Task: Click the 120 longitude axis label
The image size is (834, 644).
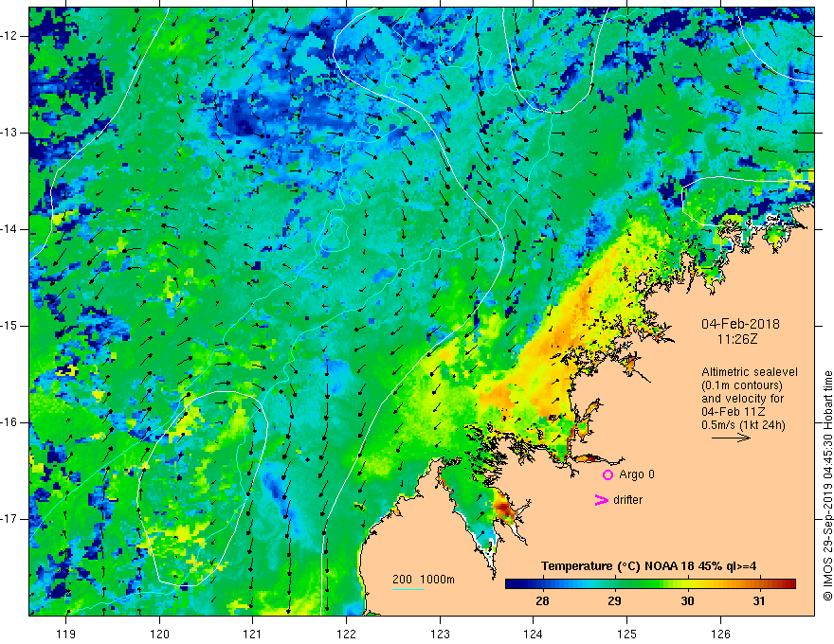Action: pyautogui.click(x=159, y=634)
